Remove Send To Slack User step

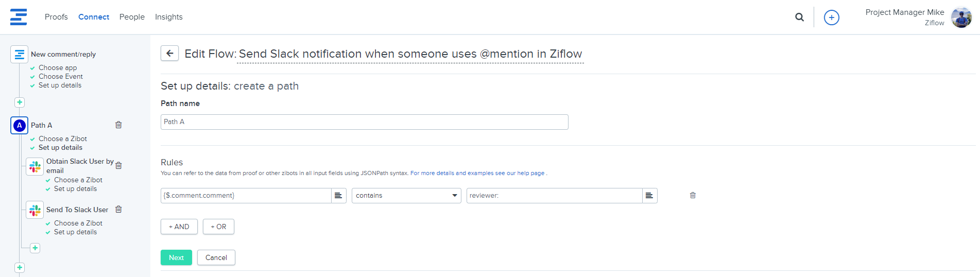point(119,209)
